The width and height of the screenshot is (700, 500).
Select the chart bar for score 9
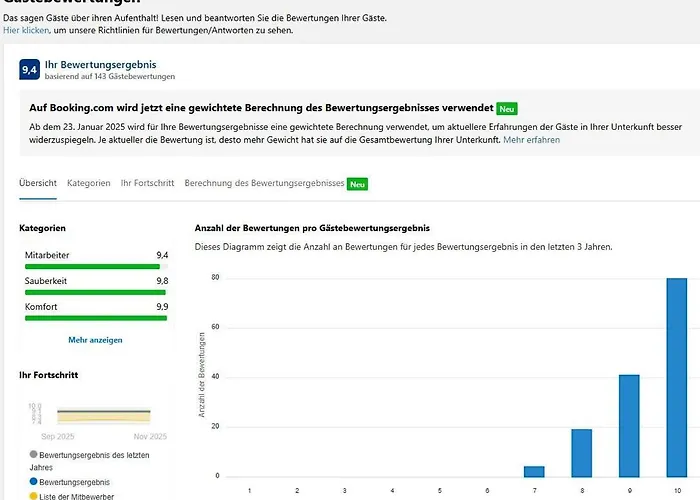pos(629,426)
